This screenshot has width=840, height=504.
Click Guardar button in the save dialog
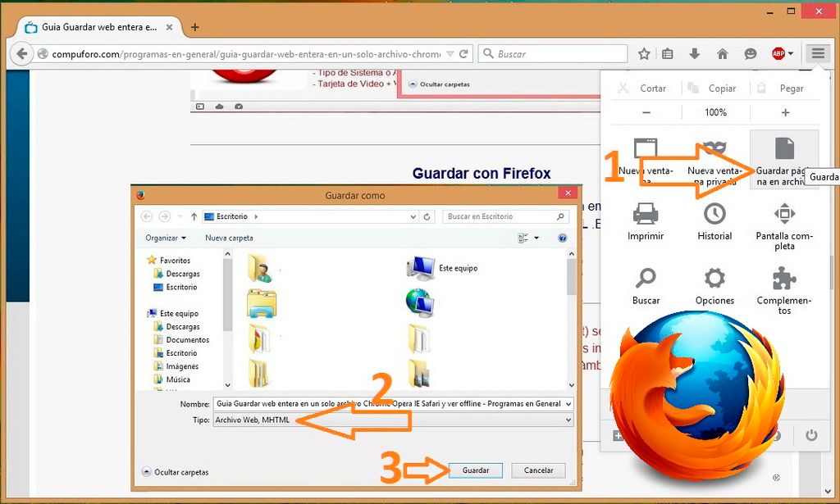475,470
